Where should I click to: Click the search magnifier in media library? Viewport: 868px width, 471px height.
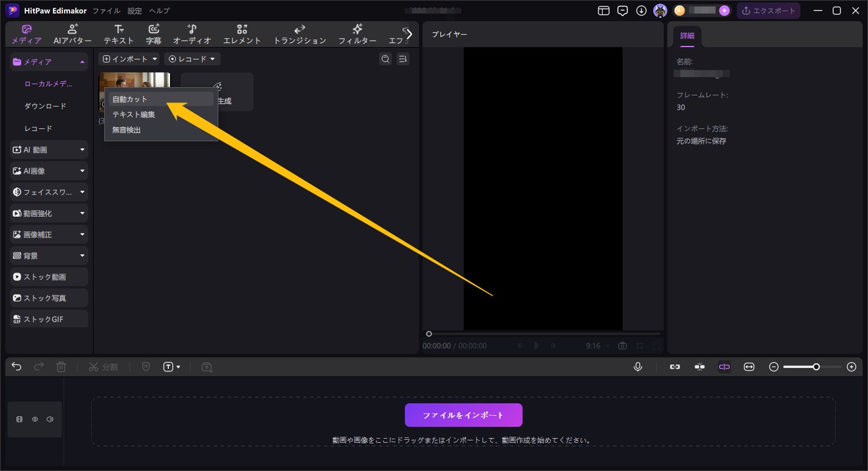tap(385, 59)
